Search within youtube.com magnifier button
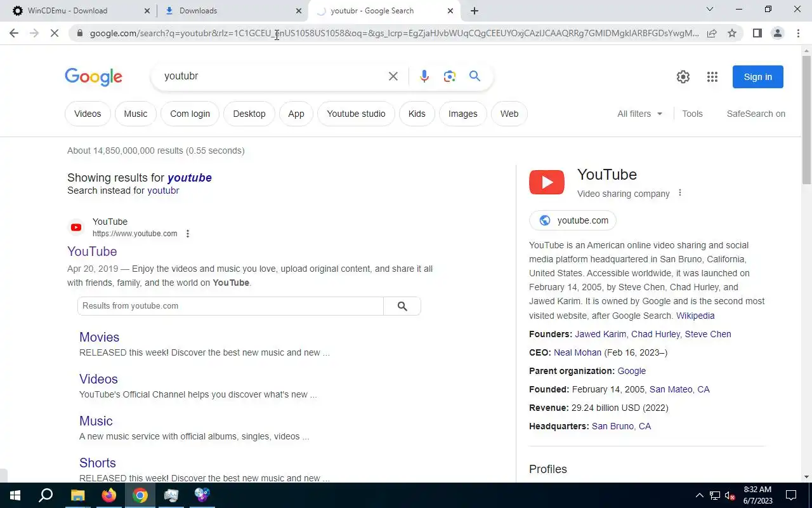The height and width of the screenshot is (508, 812). click(x=402, y=306)
